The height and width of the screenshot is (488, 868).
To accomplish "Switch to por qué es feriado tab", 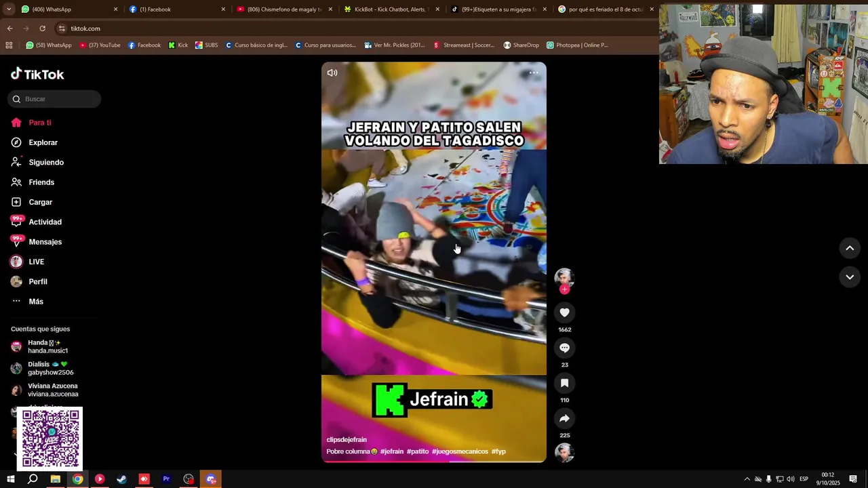I will coord(606,9).
